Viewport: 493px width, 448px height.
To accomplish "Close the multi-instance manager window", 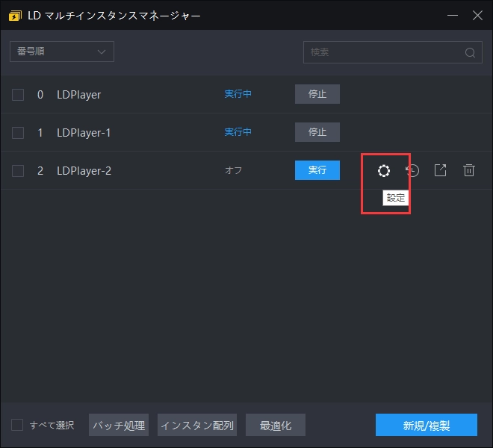I will pos(477,16).
